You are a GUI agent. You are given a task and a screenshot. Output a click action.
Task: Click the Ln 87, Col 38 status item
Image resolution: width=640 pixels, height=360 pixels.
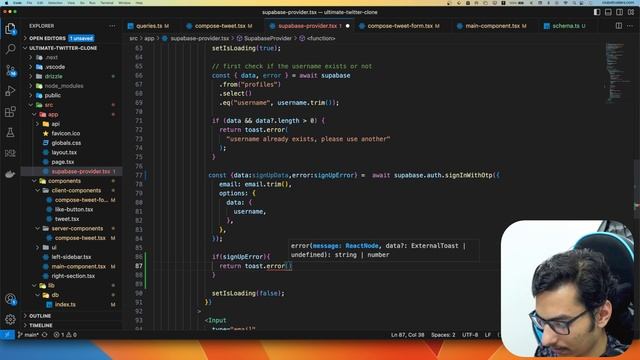(x=407, y=335)
